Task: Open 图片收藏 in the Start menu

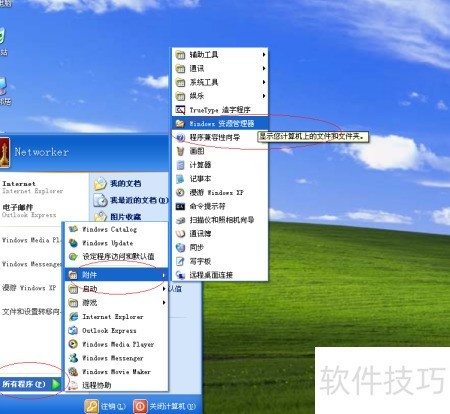Action: coord(118,217)
